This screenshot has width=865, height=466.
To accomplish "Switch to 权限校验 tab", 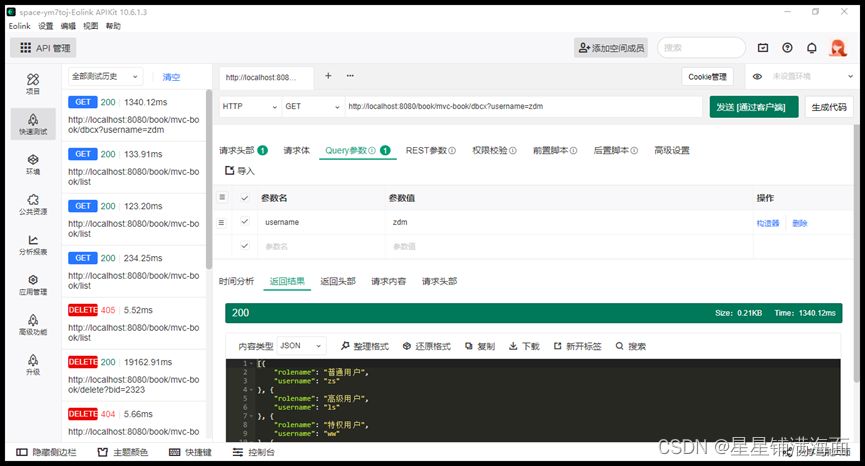I will point(494,150).
